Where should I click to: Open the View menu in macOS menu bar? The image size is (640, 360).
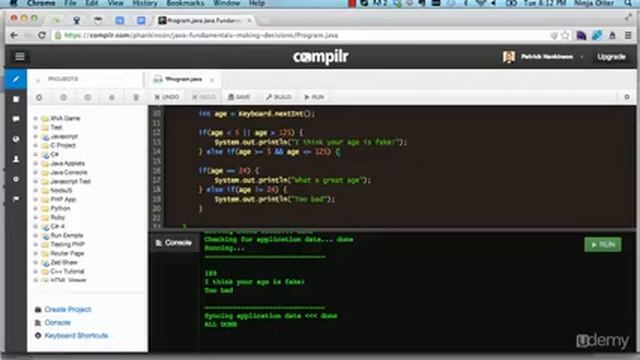116,3
